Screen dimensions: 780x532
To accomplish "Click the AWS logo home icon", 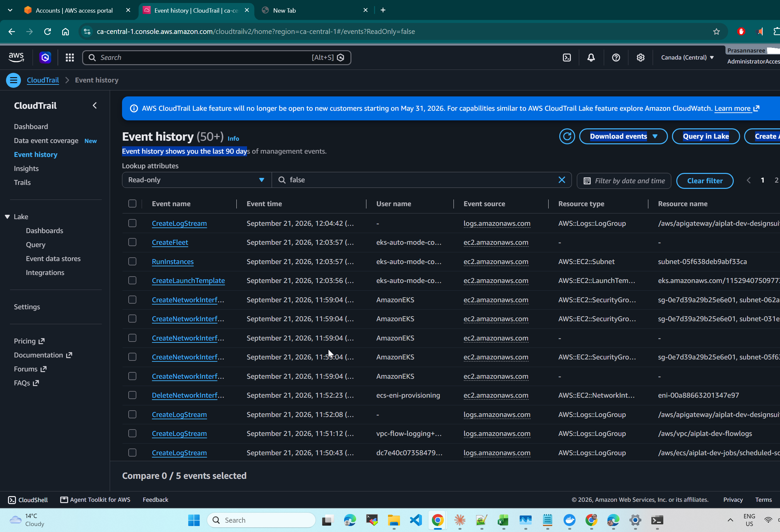I will tap(16, 58).
